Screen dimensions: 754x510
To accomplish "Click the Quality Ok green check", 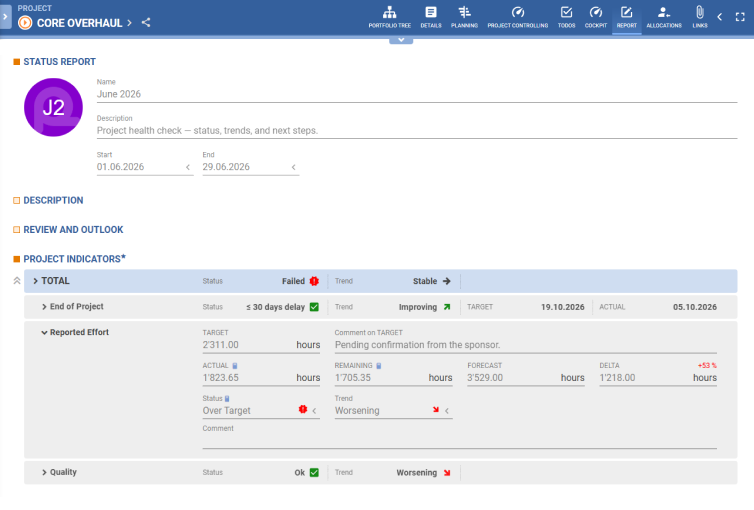I will point(314,473).
